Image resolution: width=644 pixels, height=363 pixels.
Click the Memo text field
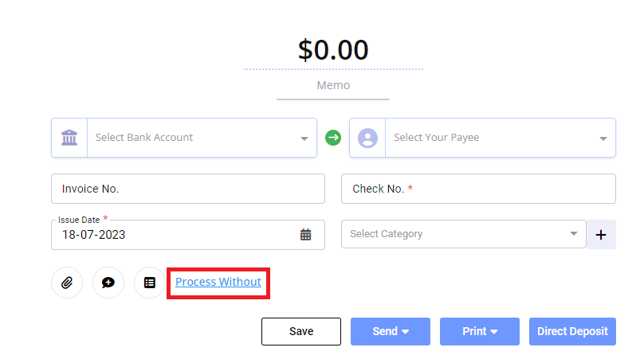pos(333,88)
